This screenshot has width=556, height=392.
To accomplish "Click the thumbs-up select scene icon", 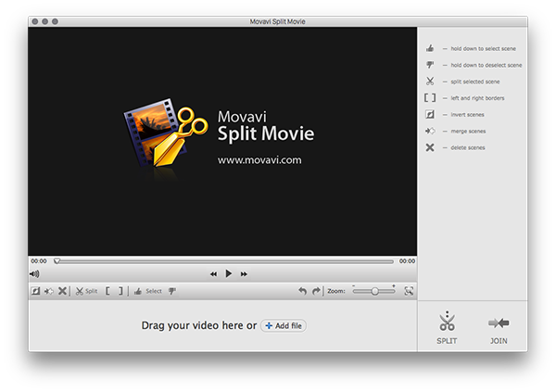I will (138, 291).
